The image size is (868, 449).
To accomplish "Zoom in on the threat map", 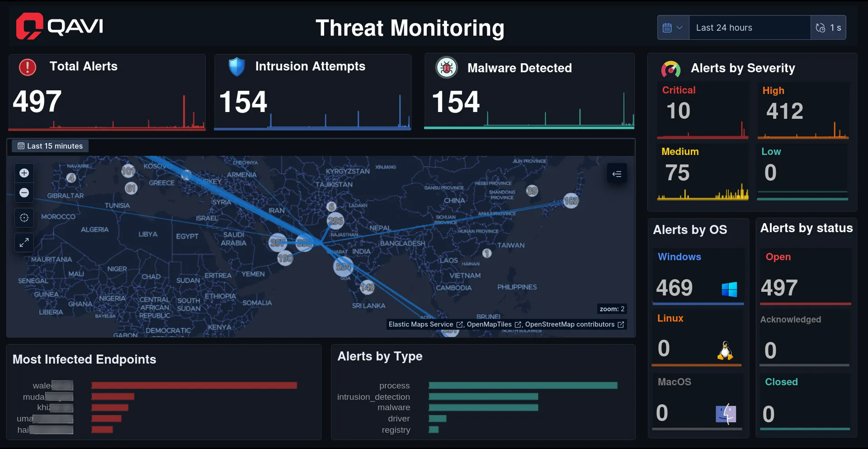I will [x=24, y=173].
